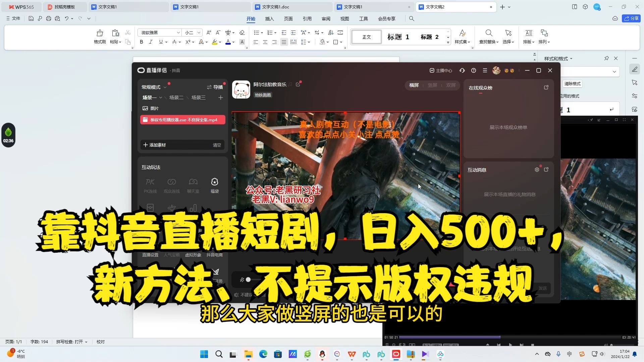
Task: Switch to the 审阅 ribbon tab
Action: [326, 19]
